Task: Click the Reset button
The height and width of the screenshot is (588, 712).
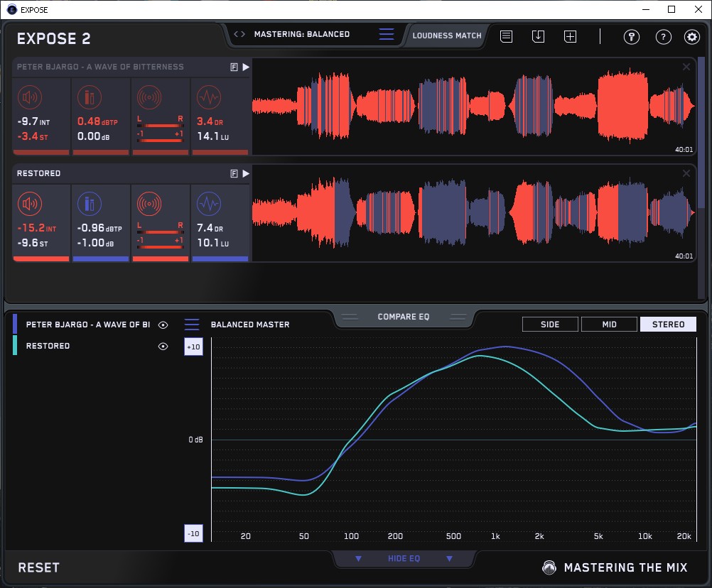Action: [38, 567]
